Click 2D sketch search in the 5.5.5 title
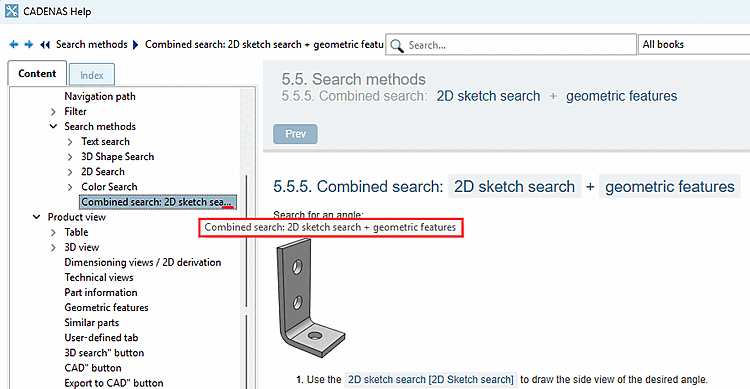This screenshot has width=750, height=389. tap(514, 187)
